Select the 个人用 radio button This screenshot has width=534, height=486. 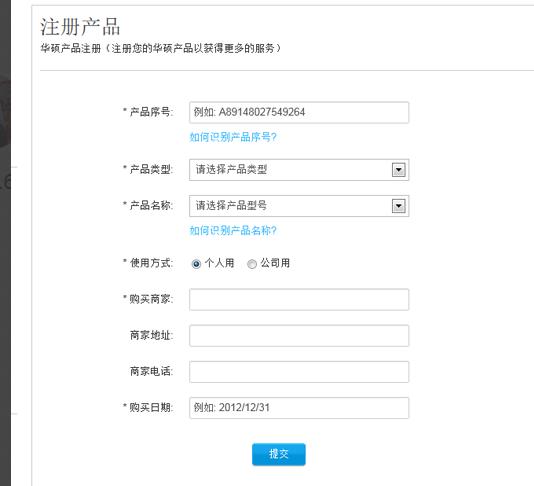pyautogui.click(x=196, y=264)
